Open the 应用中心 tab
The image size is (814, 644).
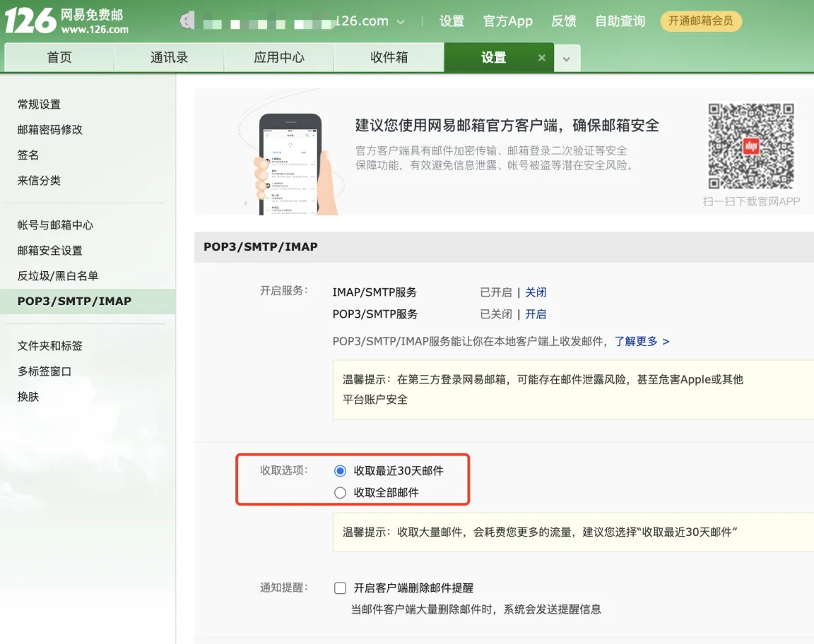[279, 58]
